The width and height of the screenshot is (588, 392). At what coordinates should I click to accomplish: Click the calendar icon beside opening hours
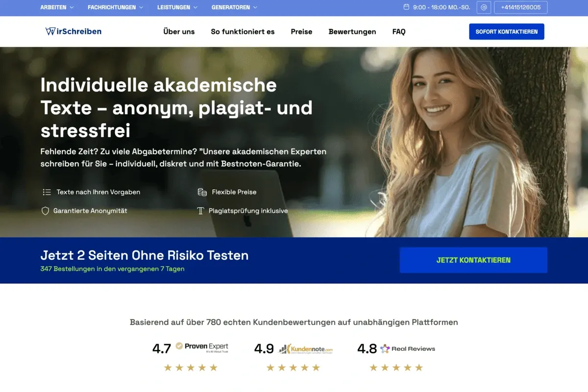tap(406, 7)
